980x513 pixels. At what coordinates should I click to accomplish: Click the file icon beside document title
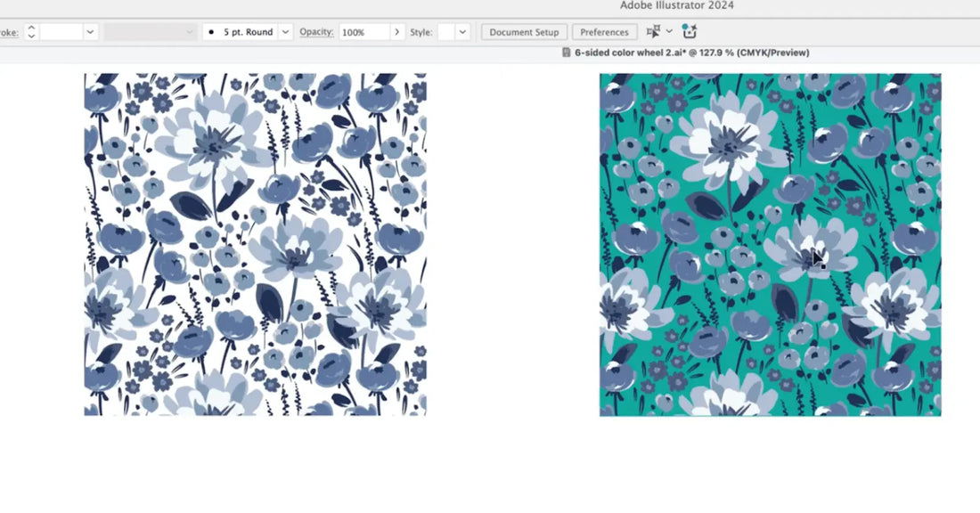(567, 53)
